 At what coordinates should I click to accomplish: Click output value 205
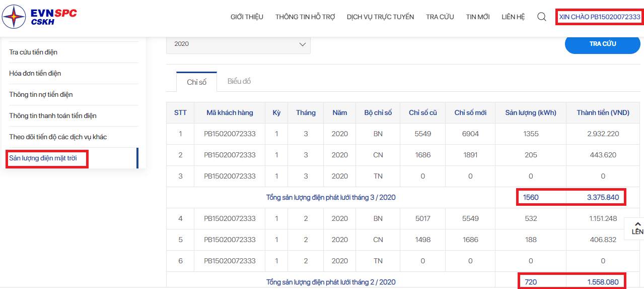coord(531,155)
